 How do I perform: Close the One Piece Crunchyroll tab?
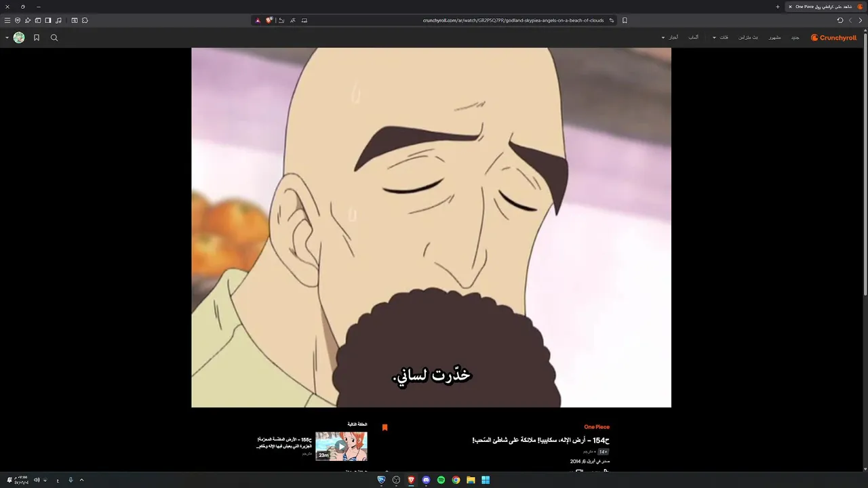pyautogui.click(x=790, y=7)
